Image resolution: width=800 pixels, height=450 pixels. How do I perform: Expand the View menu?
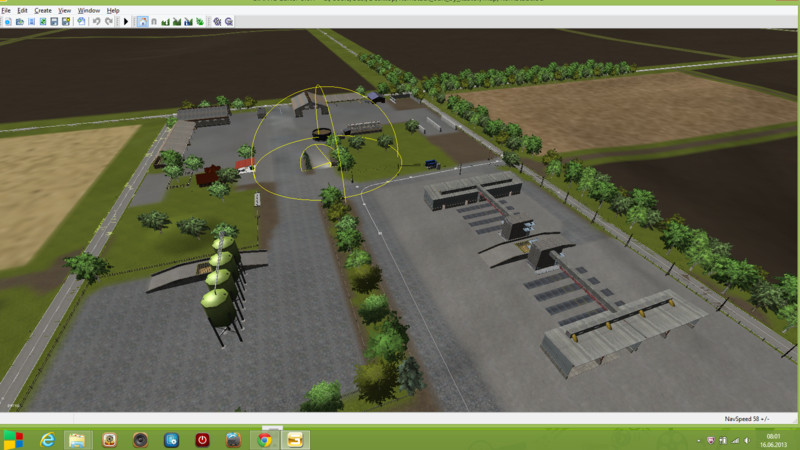[x=64, y=10]
